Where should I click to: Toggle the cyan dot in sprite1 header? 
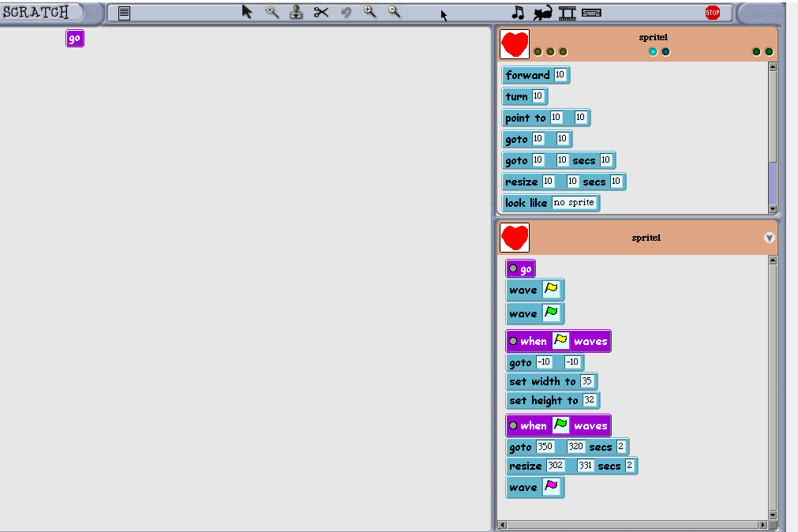pos(653,51)
